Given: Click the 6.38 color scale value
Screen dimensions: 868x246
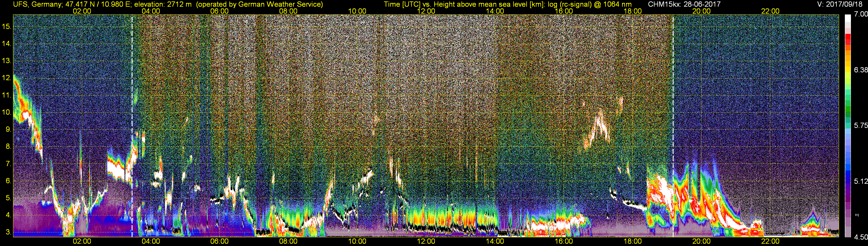Looking at the screenshot, I should coord(861,70).
